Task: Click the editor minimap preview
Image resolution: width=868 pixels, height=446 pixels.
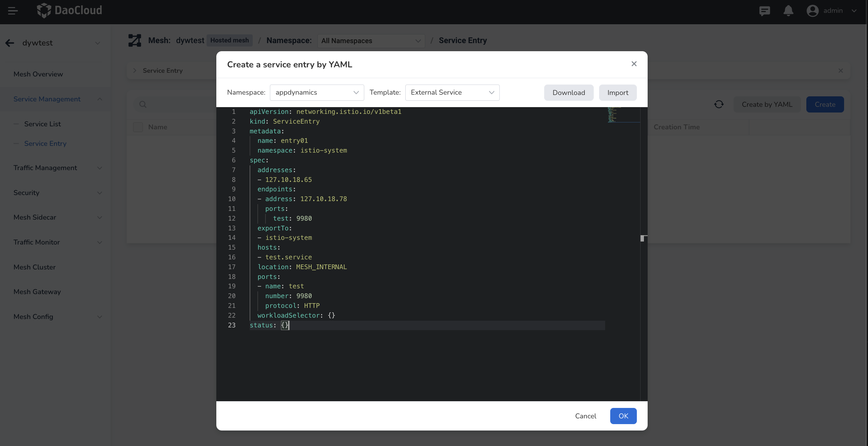Action: (623, 115)
